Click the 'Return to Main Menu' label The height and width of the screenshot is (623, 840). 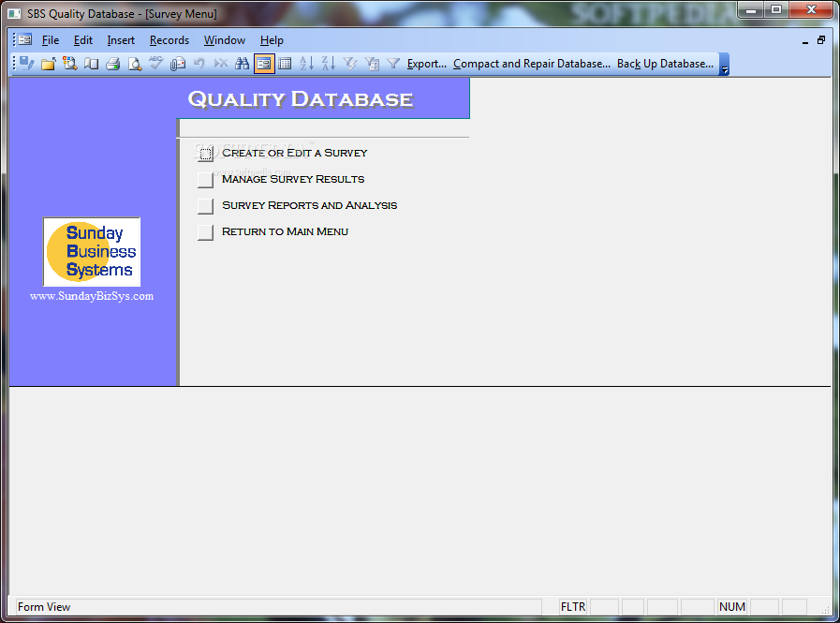click(x=285, y=231)
